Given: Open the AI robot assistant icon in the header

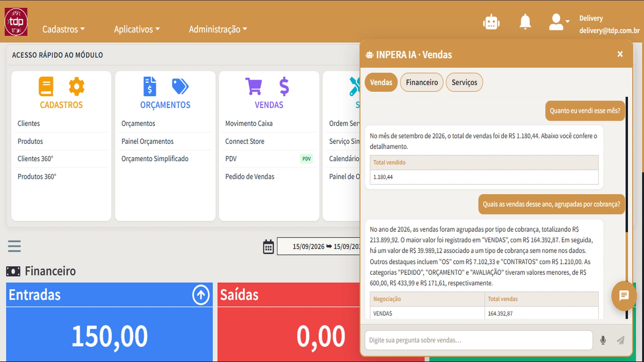Looking at the screenshot, I should (491, 22).
